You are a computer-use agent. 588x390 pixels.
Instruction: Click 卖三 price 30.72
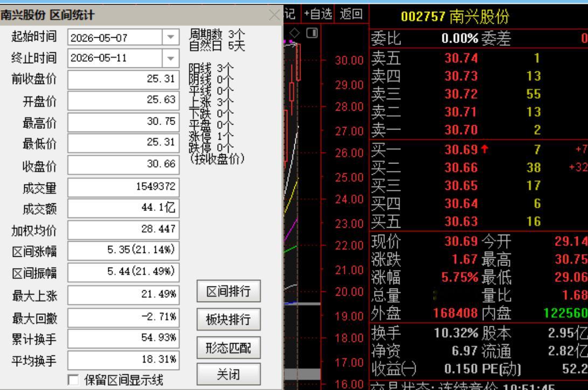(x=461, y=94)
